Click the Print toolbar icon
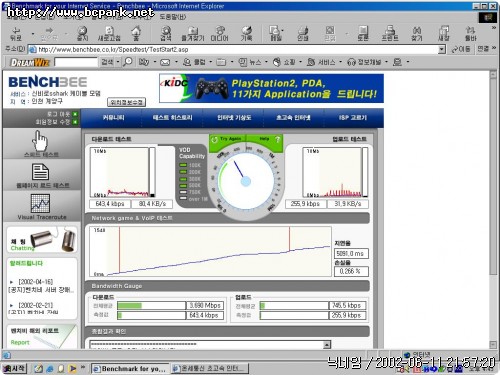Viewport: 500px width, 375px height. [x=303, y=34]
